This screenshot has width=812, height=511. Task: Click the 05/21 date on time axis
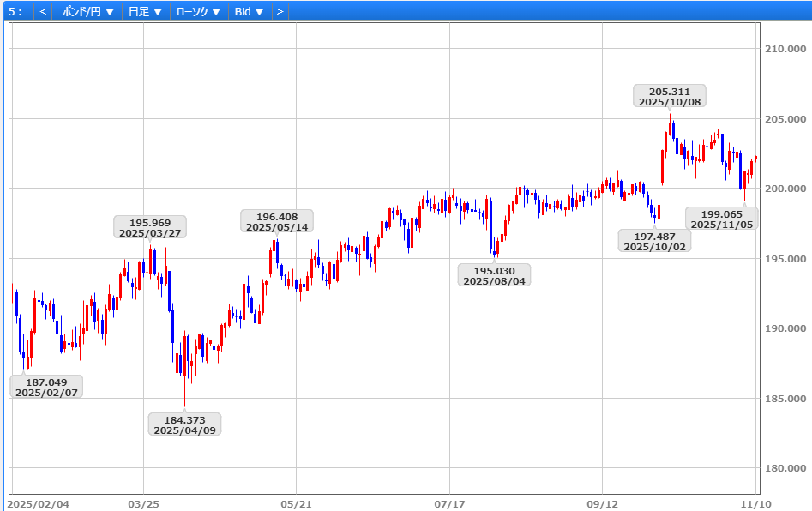[296, 503]
